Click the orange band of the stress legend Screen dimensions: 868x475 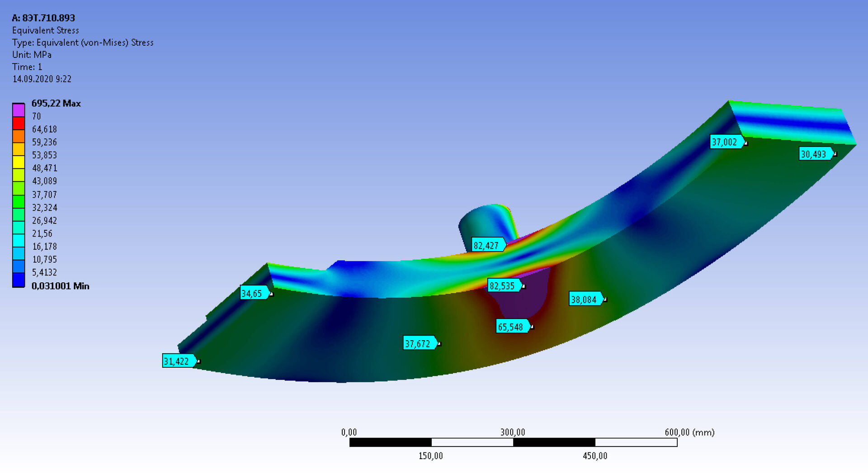coord(19,136)
